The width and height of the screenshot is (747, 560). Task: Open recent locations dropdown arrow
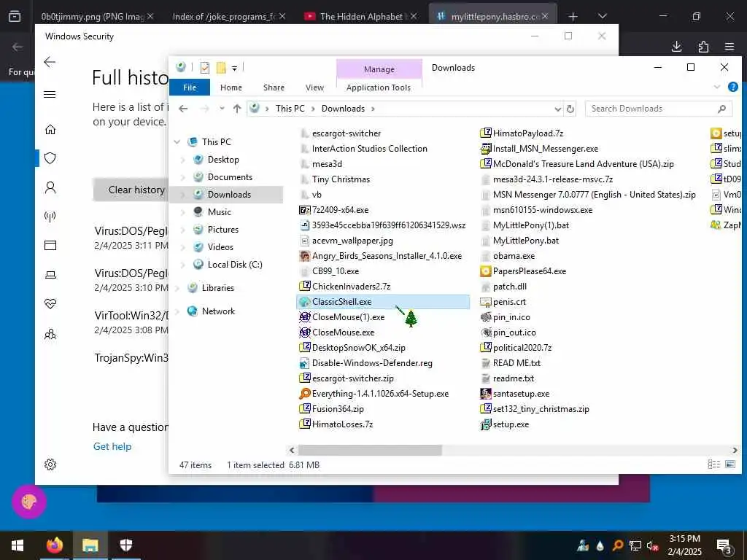(222, 109)
